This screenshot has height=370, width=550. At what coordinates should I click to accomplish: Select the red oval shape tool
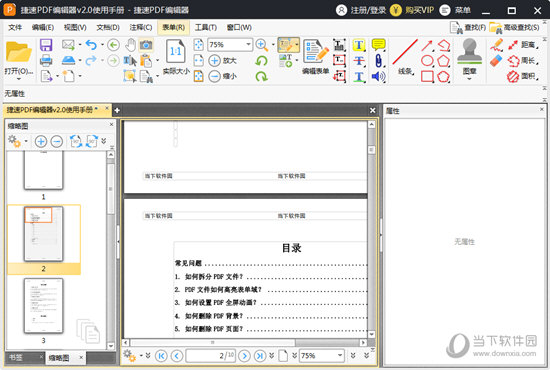coord(427,61)
